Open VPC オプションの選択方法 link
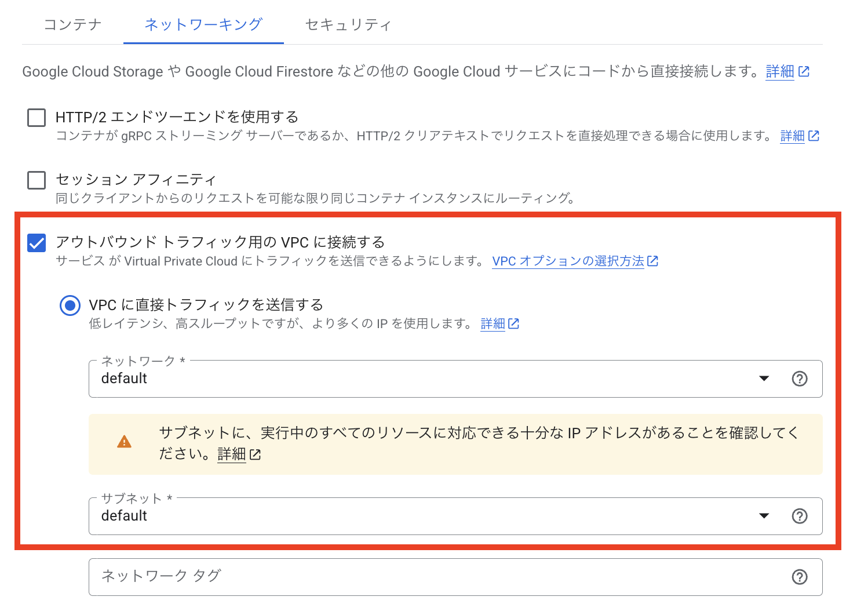The height and width of the screenshot is (611, 868). point(568,261)
